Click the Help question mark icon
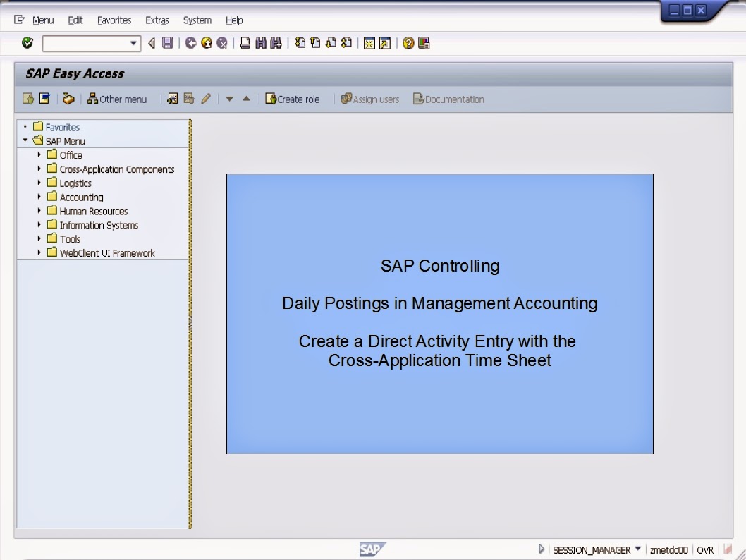The image size is (746, 560). pyautogui.click(x=407, y=43)
